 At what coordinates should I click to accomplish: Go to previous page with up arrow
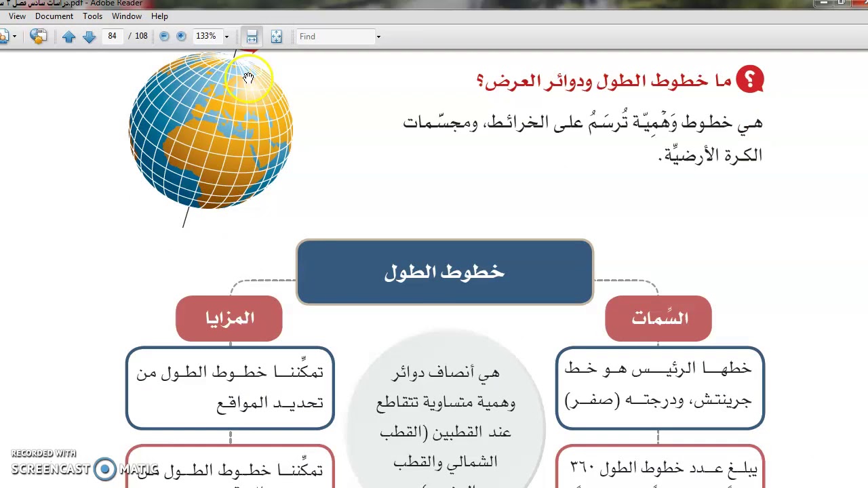click(x=68, y=37)
